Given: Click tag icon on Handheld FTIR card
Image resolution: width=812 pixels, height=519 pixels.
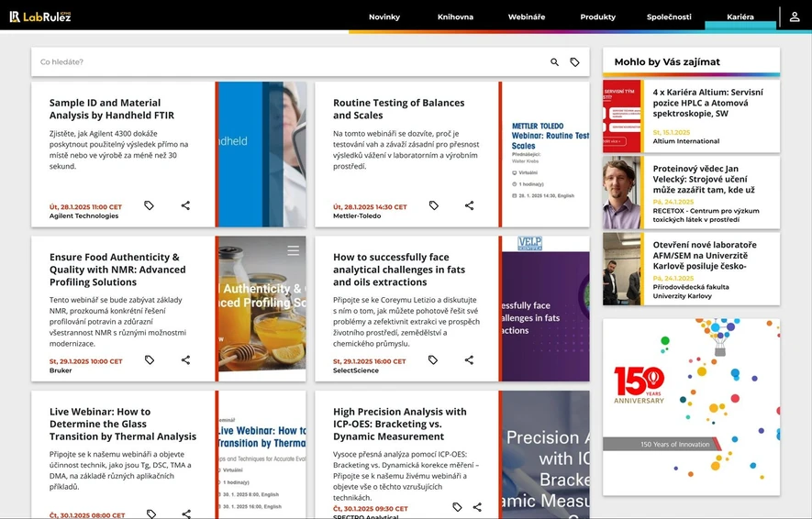Looking at the screenshot, I should (x=150, y=205).
